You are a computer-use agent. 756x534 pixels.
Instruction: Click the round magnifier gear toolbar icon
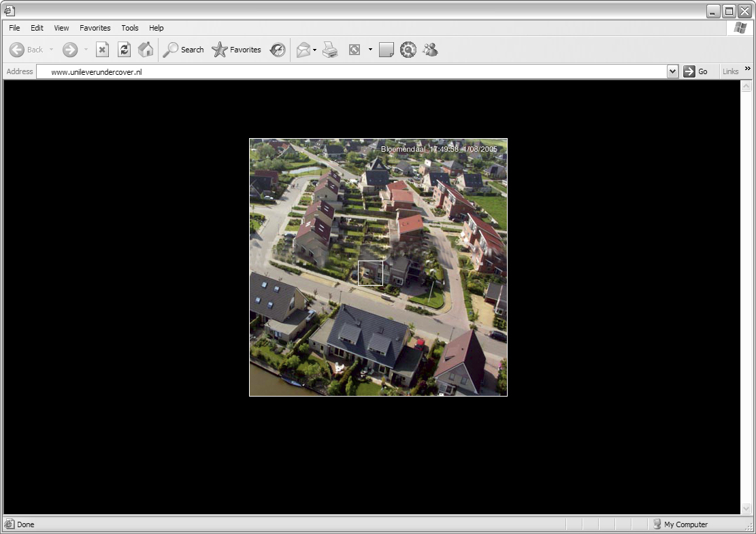pos(408,50)
